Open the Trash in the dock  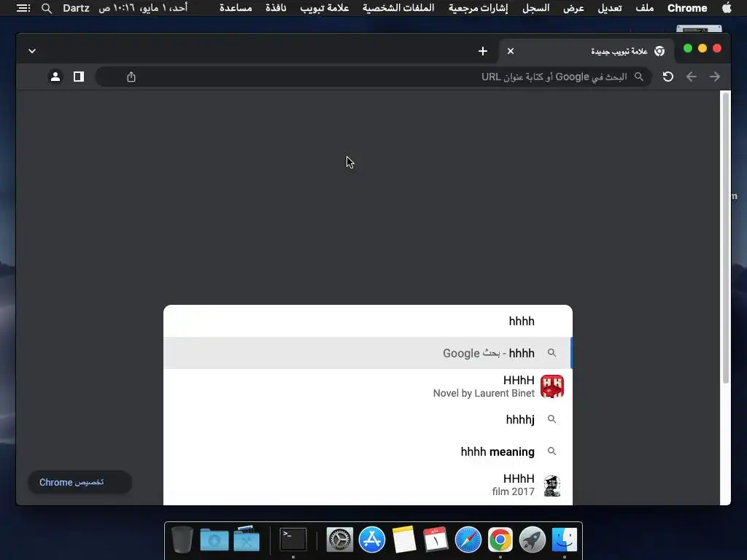coord(182,540)
